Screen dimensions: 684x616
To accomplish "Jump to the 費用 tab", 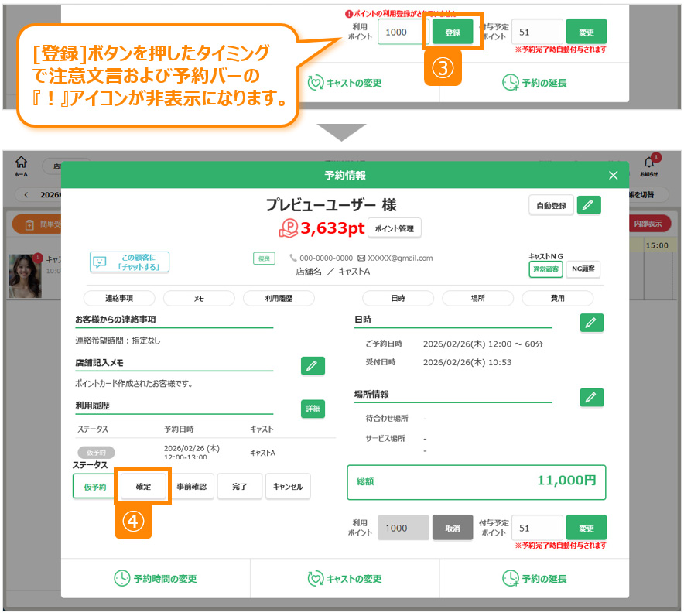I will tap(557, 298).
